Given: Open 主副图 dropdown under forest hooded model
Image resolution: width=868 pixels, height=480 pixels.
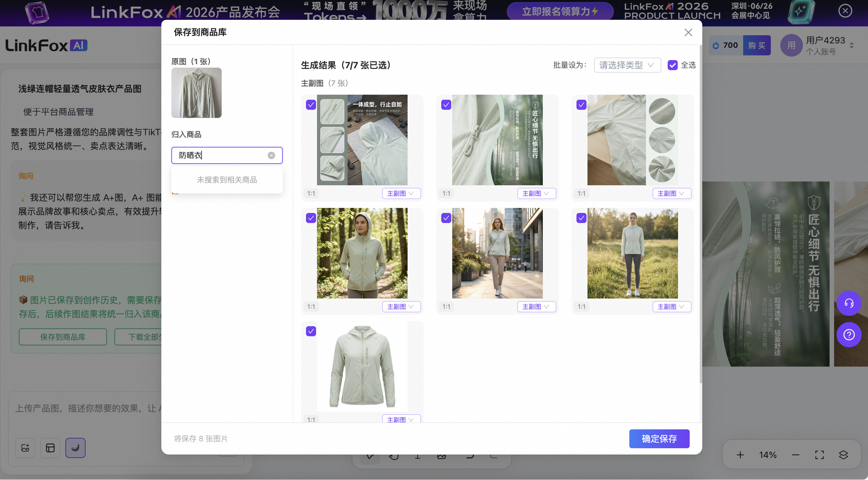Looking at the screenshot, I should 401,307.
